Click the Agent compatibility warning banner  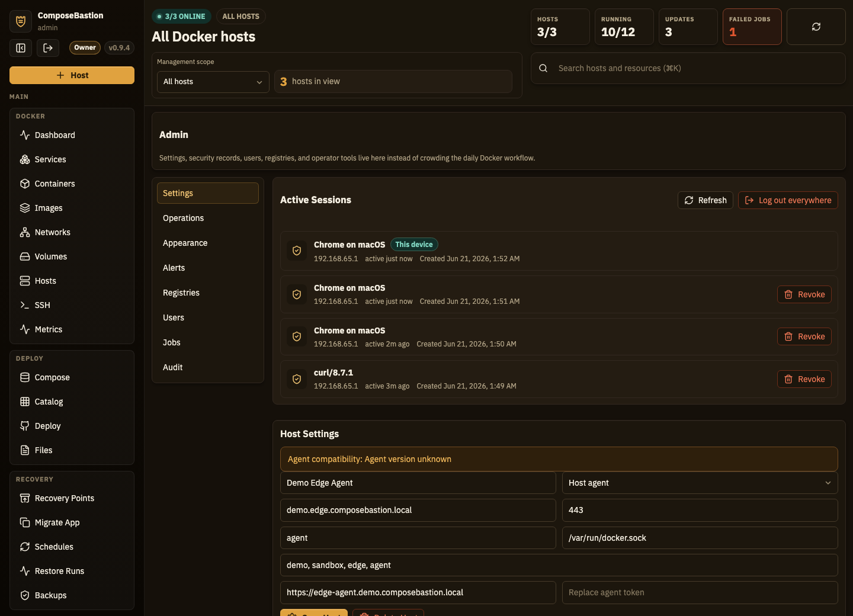point(559,459)
